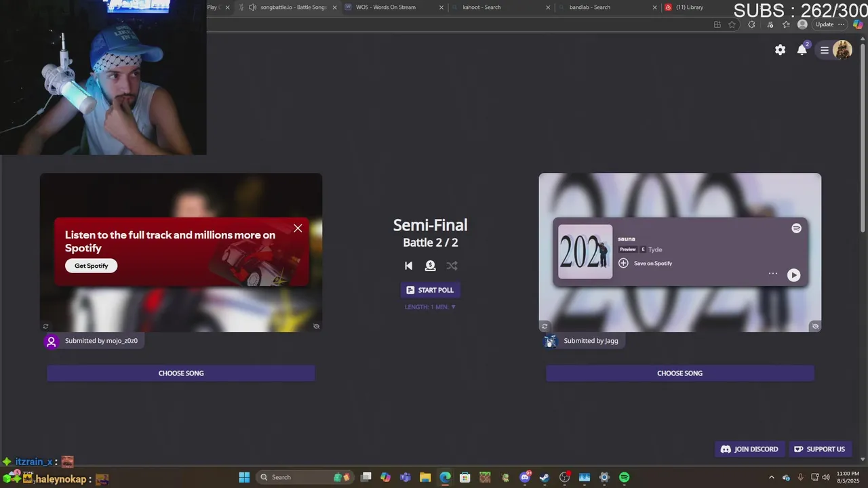Reload the right song embed
Screen dimensions: 868x488
tap(544, 326)
